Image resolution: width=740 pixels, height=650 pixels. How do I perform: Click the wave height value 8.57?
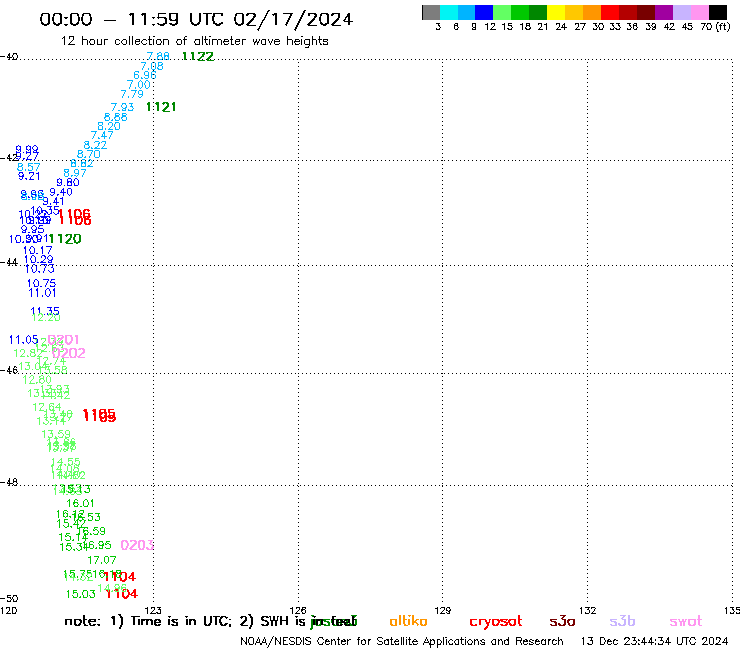(29, 167)
